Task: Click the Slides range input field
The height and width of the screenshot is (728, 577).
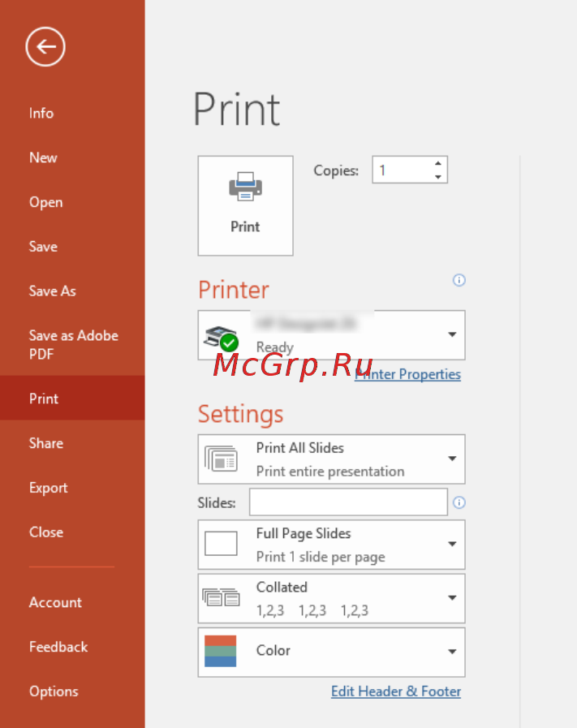Action: click(x=348, y=502)
